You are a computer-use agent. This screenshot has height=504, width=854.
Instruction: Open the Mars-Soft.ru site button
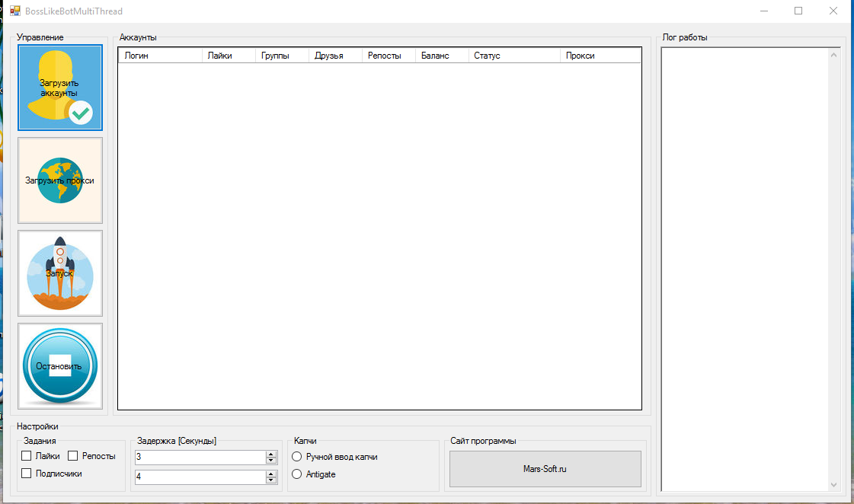pyautogui.click(x=545, y=469)
